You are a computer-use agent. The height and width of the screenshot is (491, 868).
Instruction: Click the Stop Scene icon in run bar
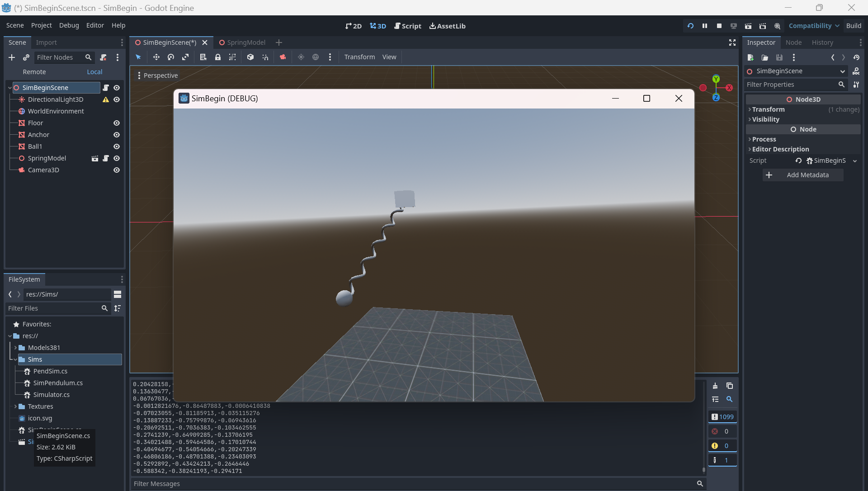(x=719, y=26)
